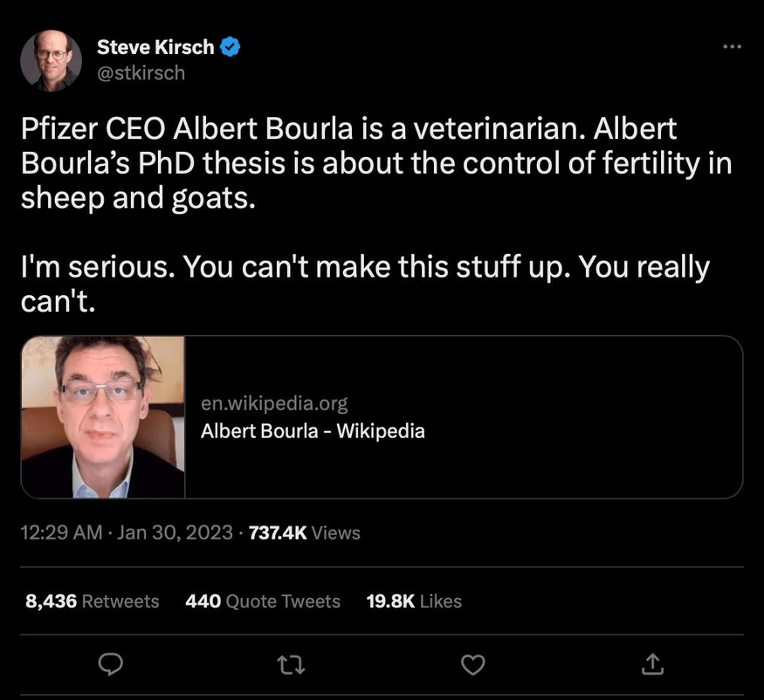Click the reply speech bubble icon
Image resolution: width=764 pixels, height=700 pixels.
108,665
